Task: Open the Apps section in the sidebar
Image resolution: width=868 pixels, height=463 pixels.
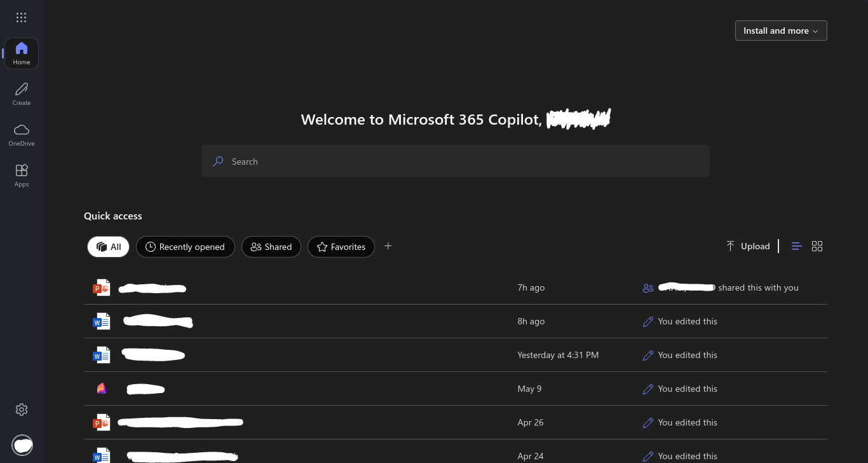Action: point(22,176)
